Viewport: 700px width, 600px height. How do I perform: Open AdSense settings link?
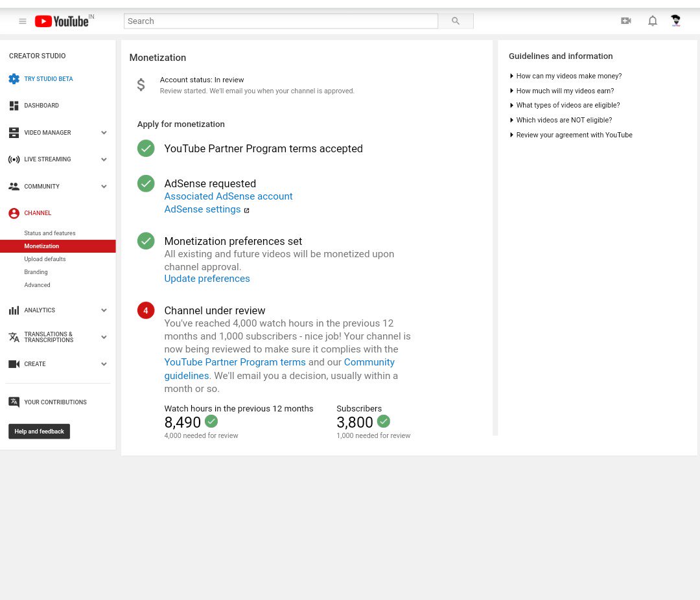point(202,209)
